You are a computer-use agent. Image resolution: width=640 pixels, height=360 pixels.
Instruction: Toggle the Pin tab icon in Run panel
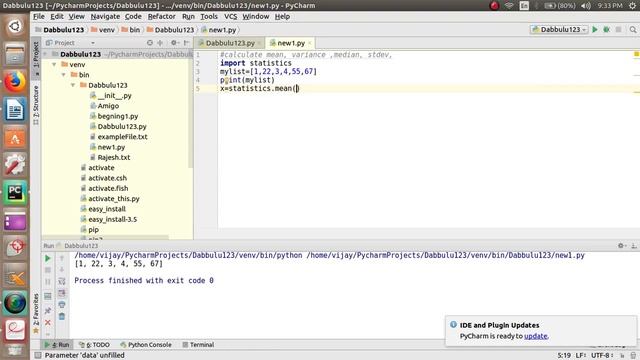[x=48, y=311]
